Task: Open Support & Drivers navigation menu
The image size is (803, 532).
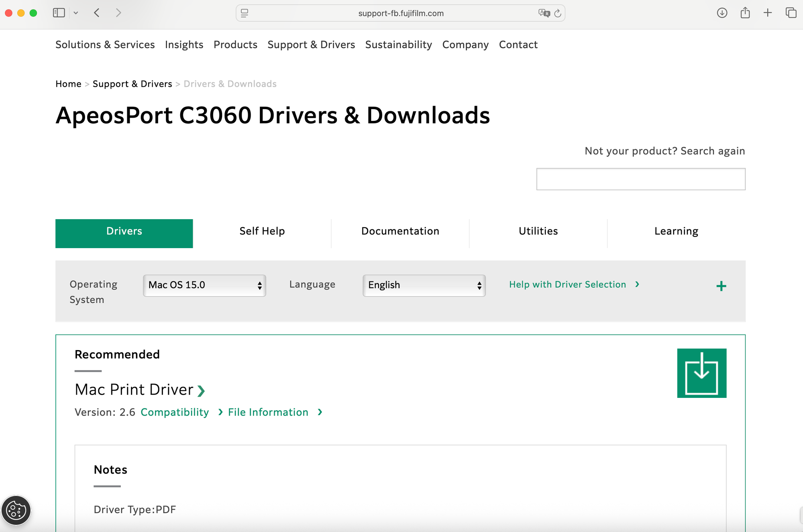Action: pyautogui.click(x=311, y=45)
